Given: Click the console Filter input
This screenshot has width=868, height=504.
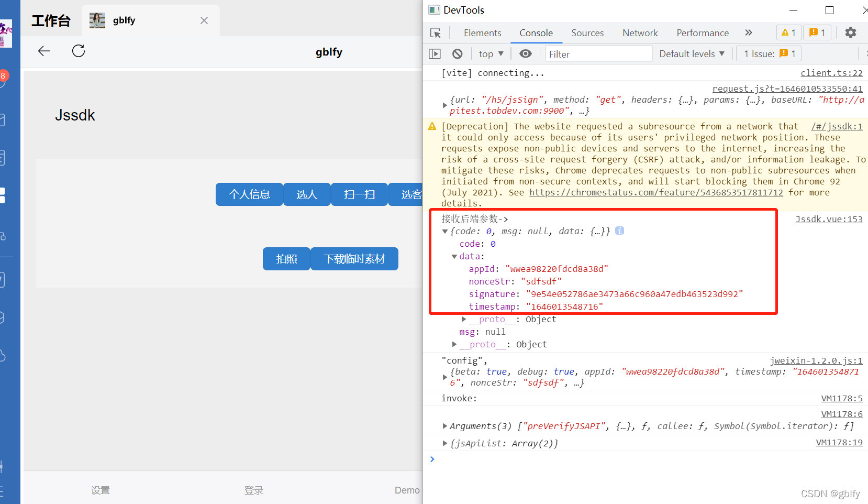Looking at the screenshot, I should point(598,54).
